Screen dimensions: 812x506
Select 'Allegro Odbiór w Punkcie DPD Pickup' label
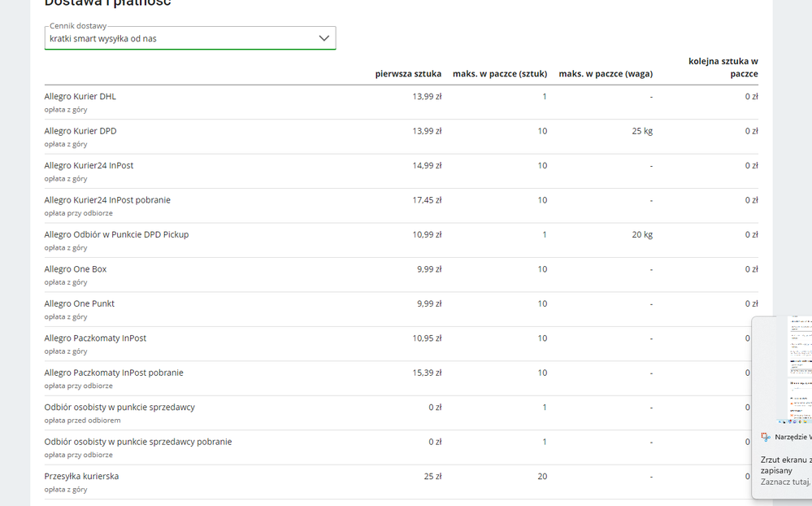pyautogui.click(x=116, y=234)
